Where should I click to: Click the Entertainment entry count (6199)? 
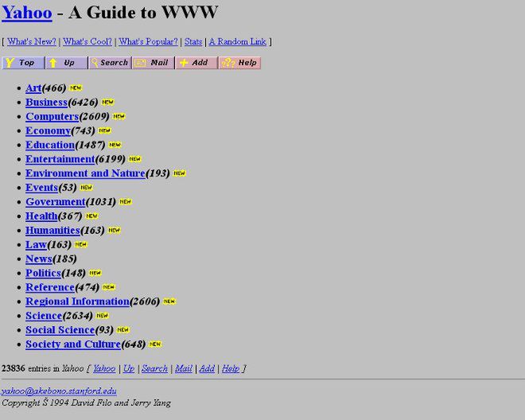[110, 159]
